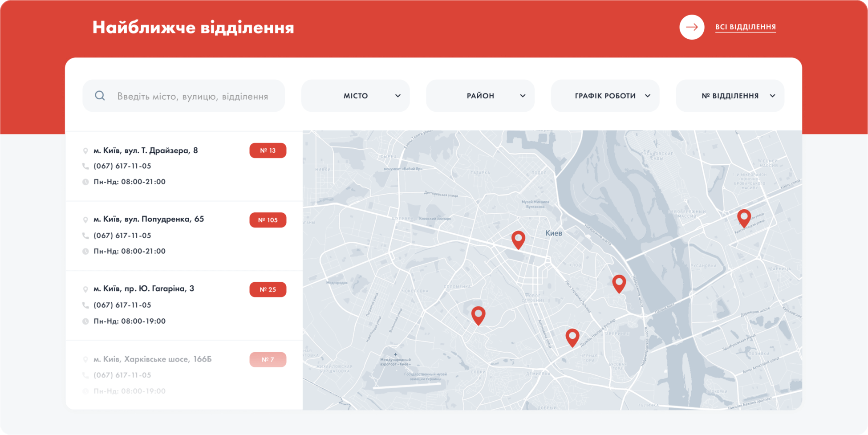Click the faded № 7 branch badge

(268, 359)
